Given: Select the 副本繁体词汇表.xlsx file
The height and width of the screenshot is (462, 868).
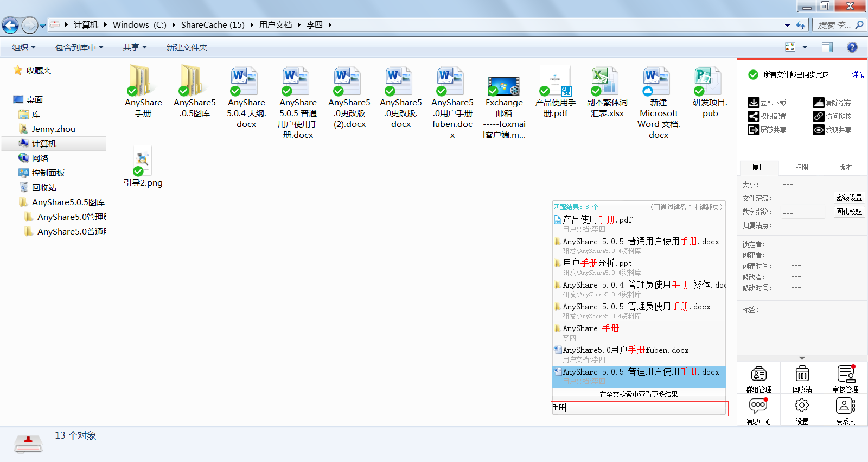Looking at the screenshot, I should 607,91.
